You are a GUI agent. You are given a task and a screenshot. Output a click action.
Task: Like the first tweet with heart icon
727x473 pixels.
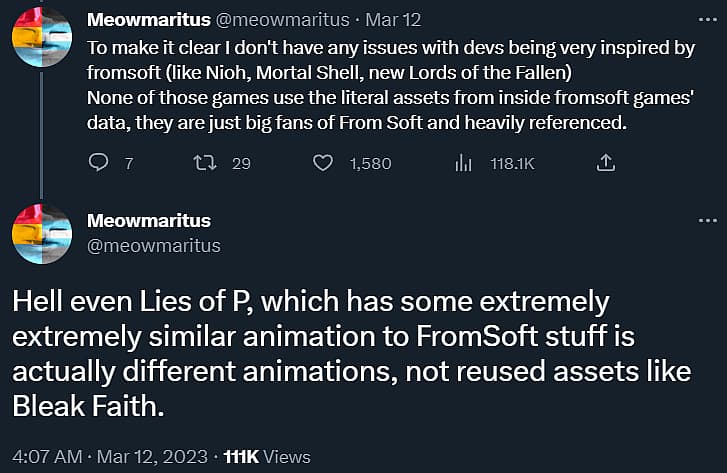323,163
